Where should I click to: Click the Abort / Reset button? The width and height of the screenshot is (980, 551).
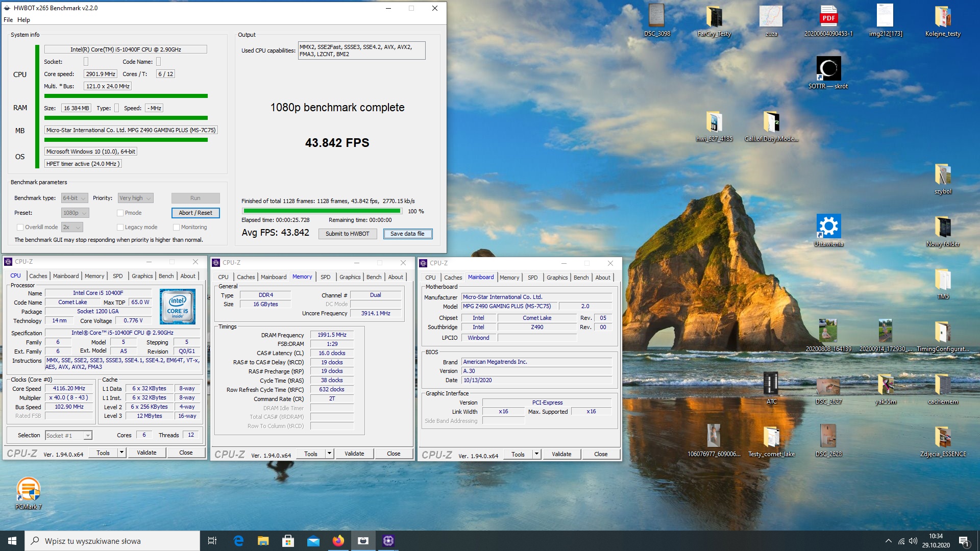point(195,213)
